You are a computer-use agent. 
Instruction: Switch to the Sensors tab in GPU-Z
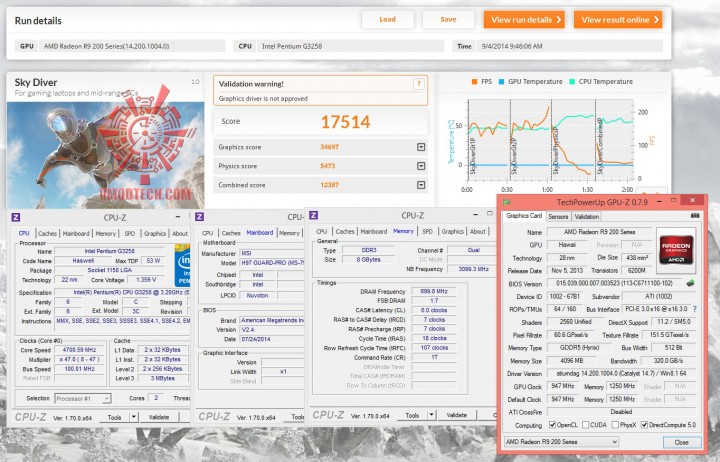tap(558, 216)
